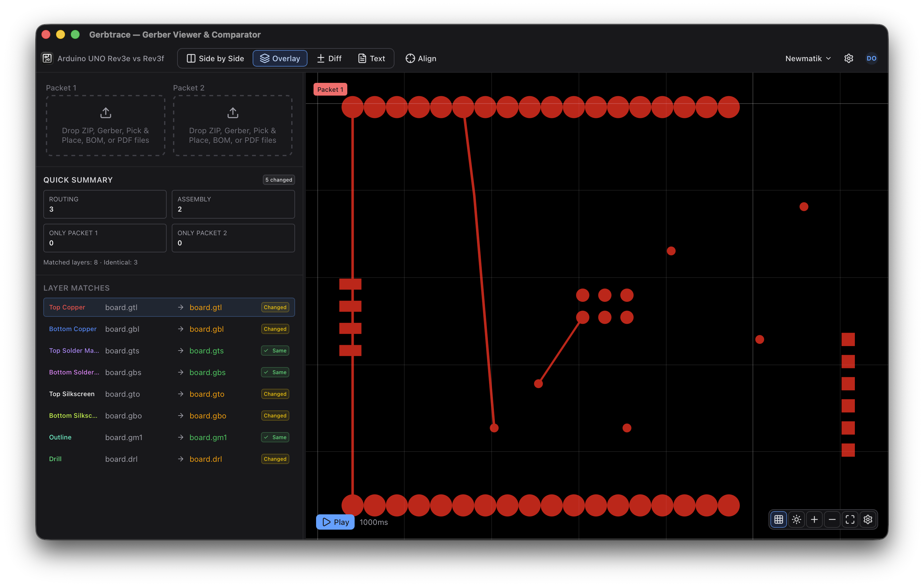
Task: Select the Top Copper layer row
Action: [x=169, y=307]
